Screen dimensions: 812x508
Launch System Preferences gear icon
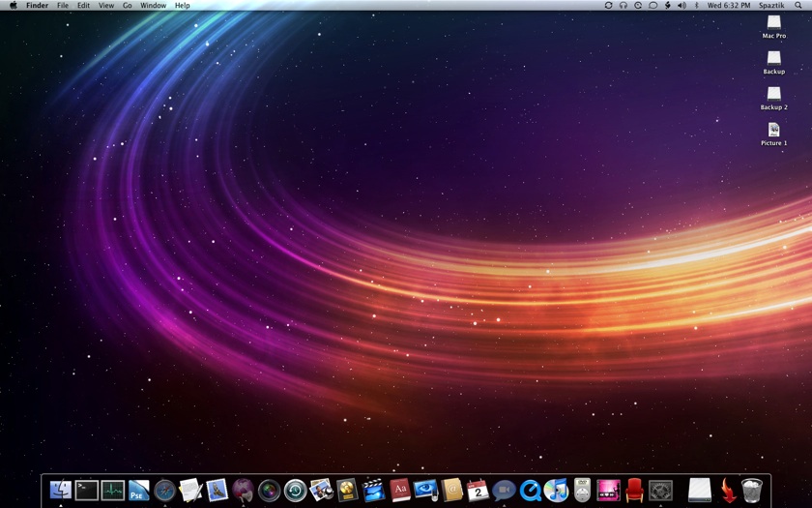pyautogui.click(x=661, y=491)
